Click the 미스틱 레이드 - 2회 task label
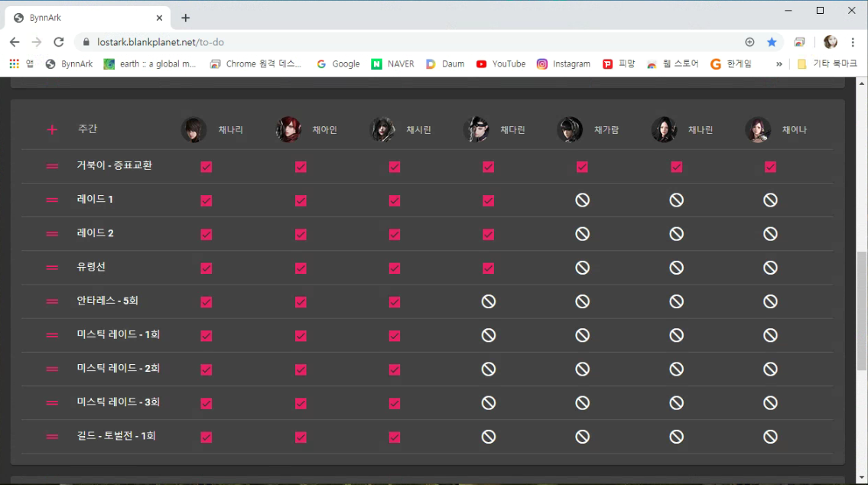 118,368
